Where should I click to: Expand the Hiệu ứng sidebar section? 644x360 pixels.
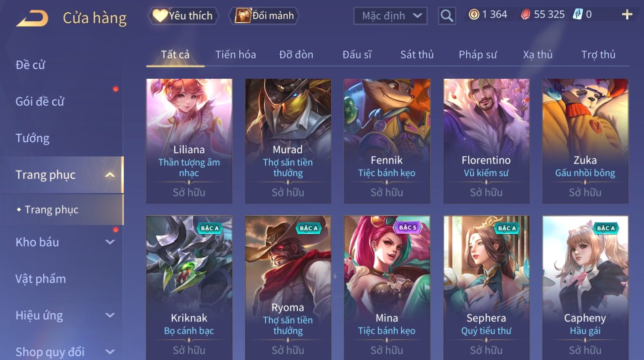coord(110,315)
